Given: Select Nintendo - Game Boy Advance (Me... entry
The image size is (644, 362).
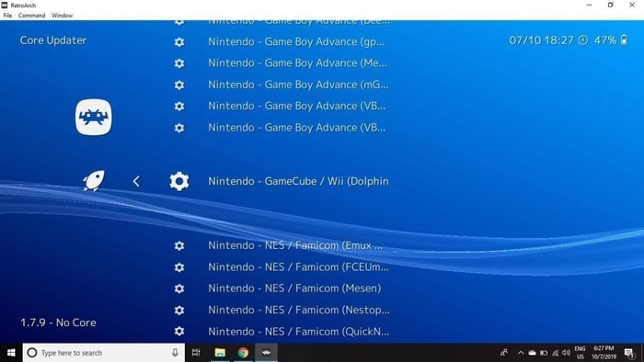Looking at the screenshot, I should [x=297, y=63].
